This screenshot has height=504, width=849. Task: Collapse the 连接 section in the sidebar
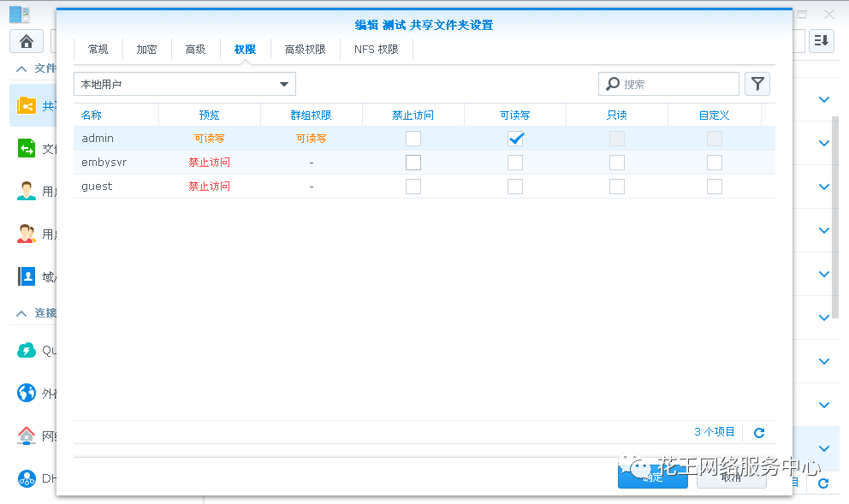point(21,313)
